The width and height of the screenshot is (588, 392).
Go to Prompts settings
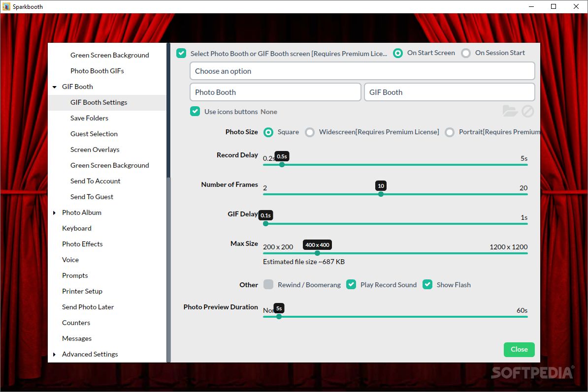coord(75,275)
